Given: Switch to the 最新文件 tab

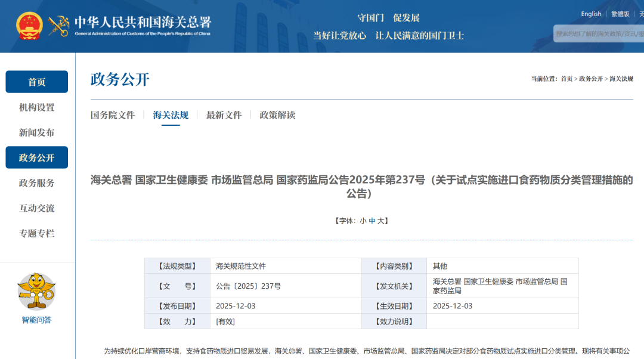Looking at the screenshot, I should pyautogui.click(x=224, y=115).
